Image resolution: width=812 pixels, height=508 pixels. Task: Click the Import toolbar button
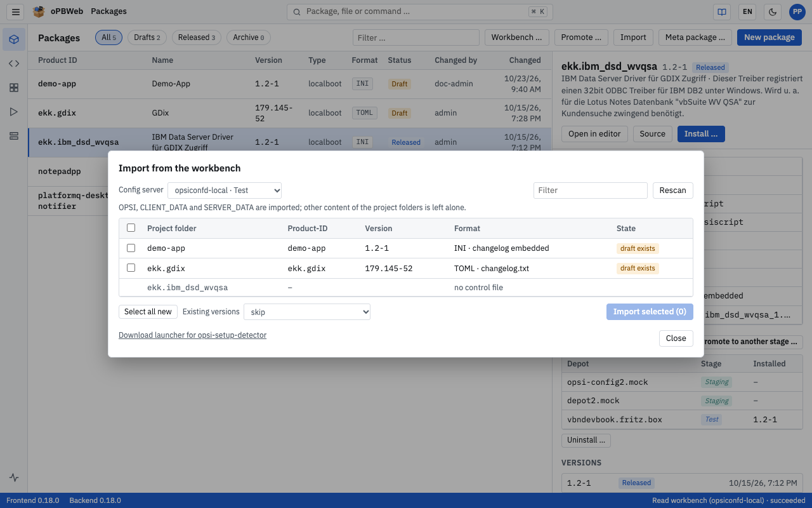pyautogui.click(x=633, y=37)
